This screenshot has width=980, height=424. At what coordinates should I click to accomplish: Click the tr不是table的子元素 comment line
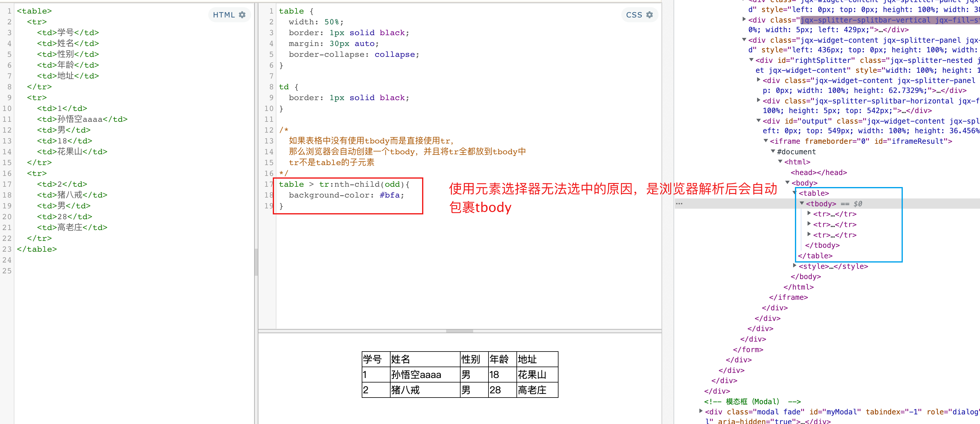331,163
